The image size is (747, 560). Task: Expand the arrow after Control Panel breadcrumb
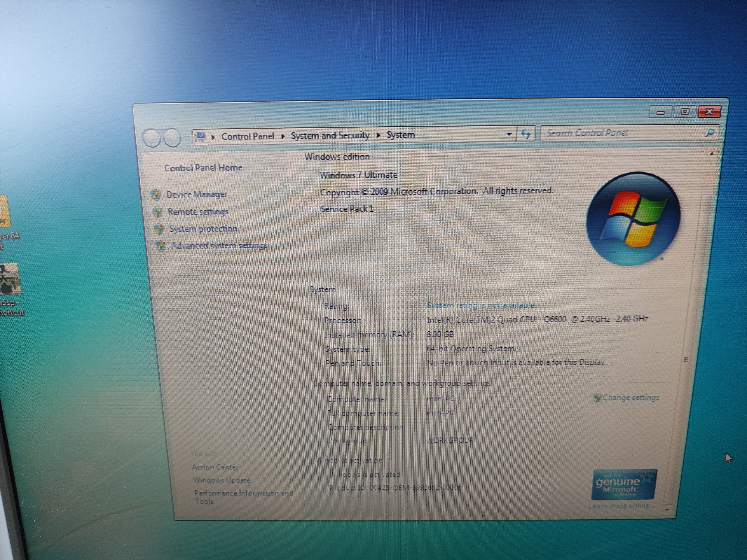click(283, 136)
